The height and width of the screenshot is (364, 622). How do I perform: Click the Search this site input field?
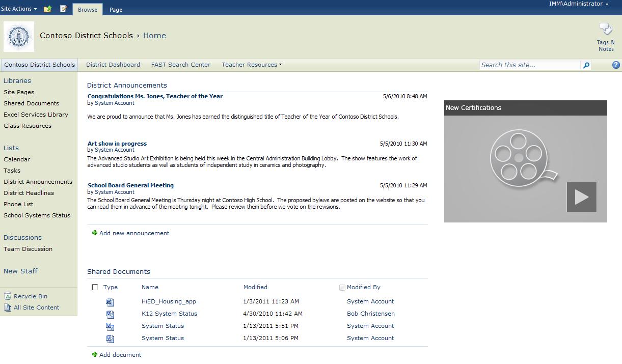tap(530, 65)
